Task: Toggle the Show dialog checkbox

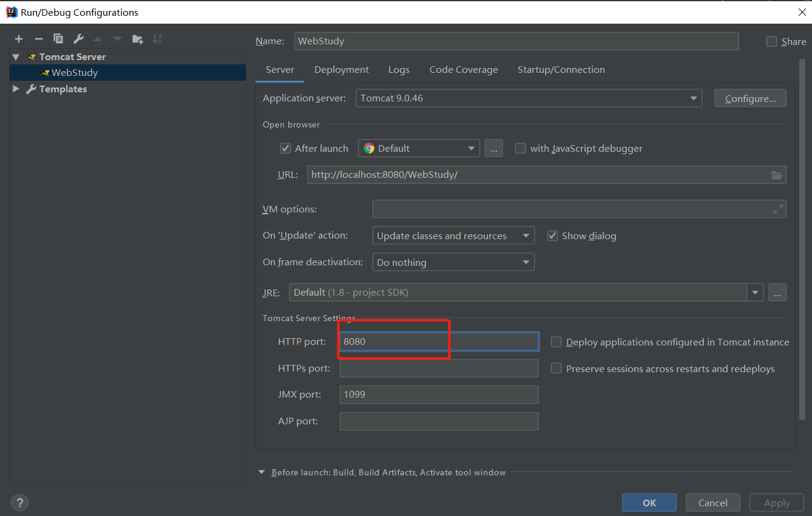Action: pos(552,236)
